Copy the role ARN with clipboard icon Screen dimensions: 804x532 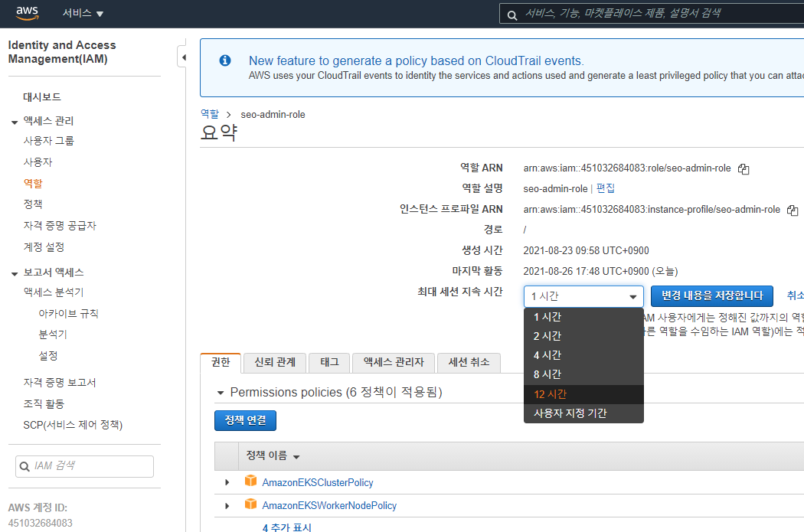point(744,168)
